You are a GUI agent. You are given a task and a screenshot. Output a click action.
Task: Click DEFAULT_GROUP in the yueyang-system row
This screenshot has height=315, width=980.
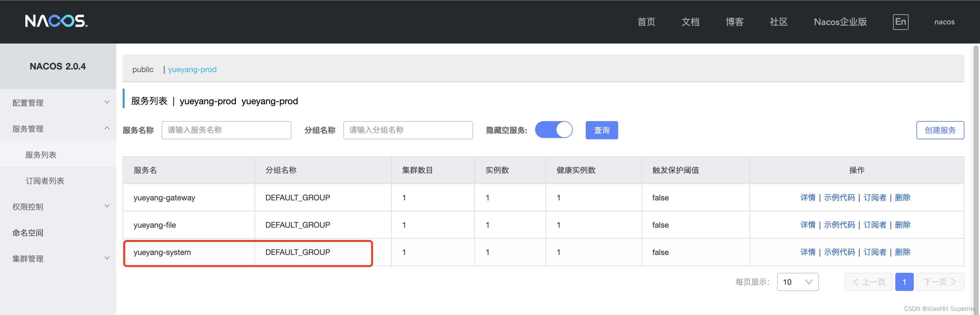298,252
